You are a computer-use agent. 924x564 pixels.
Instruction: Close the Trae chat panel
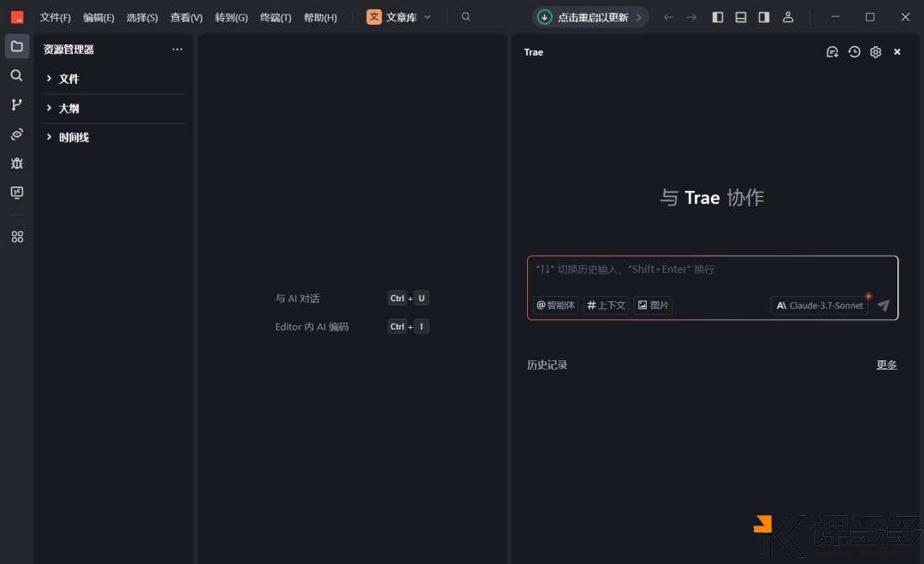897,52
